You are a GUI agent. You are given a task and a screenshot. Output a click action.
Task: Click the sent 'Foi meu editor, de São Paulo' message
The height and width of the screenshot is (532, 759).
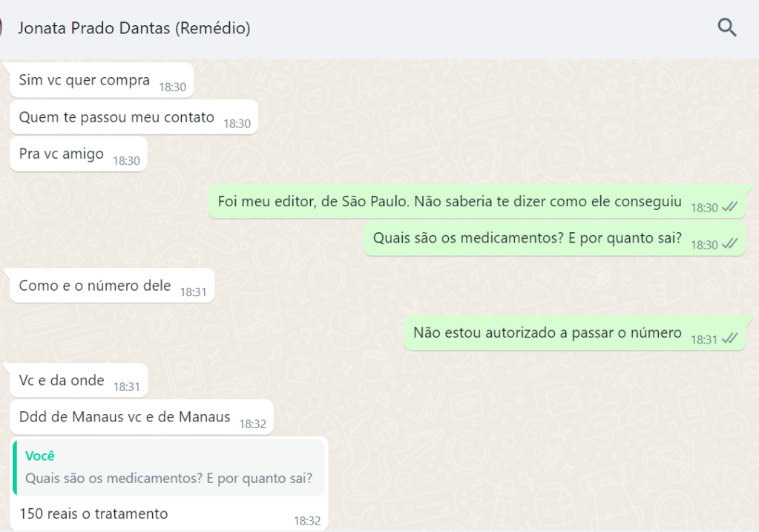[x=477, y=201]
